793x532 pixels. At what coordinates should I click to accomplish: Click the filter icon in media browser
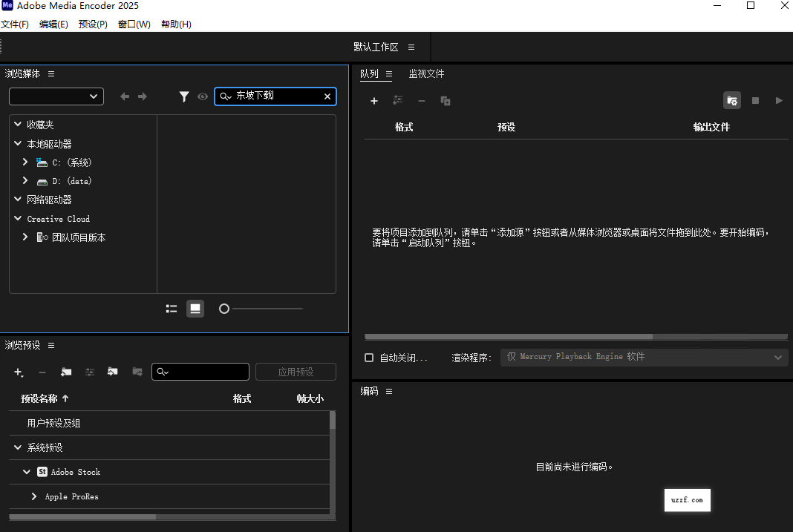pyautogui.click(x=184, y=96)
